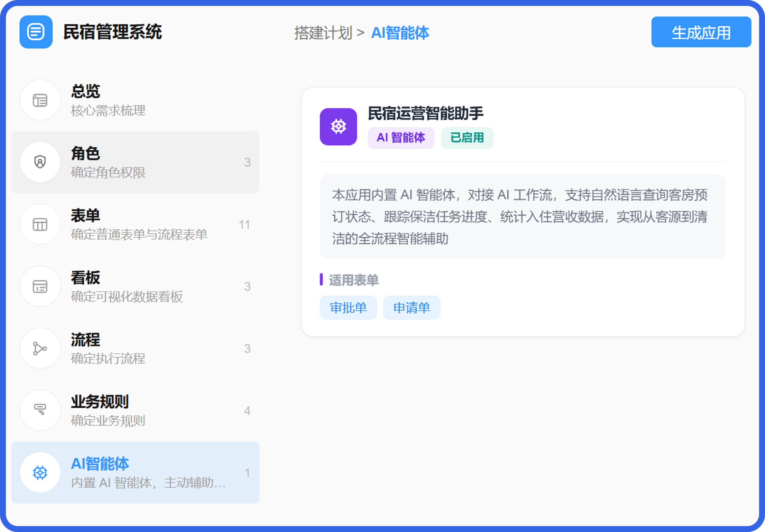Click the AI 智能体 purple badge
765x532 pixels.
(401, 137)
